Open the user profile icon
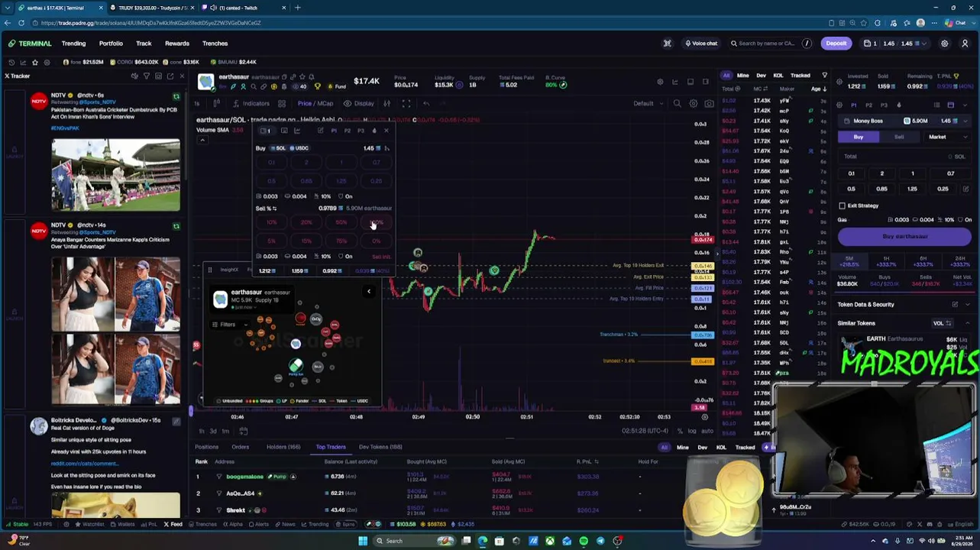Image resolution: width=980 pixels, height=550 pixels. tap(965, 44)
